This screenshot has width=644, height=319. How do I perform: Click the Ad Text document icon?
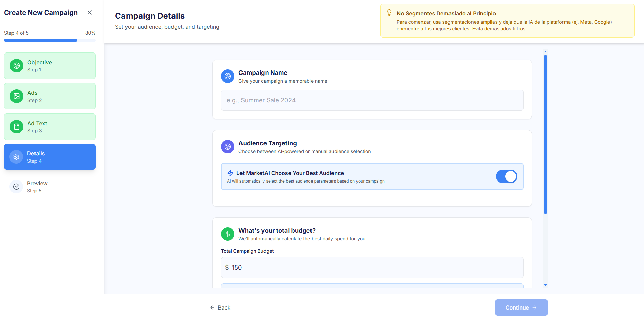(x=17, y=127)
